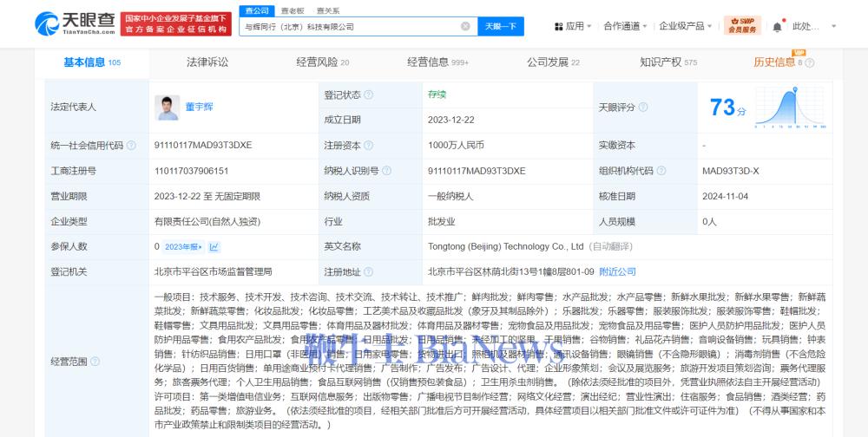Expand the 合作通道 dropdown
The width and height of the screenshot is (868, 437).
click(x=646, y=26)
